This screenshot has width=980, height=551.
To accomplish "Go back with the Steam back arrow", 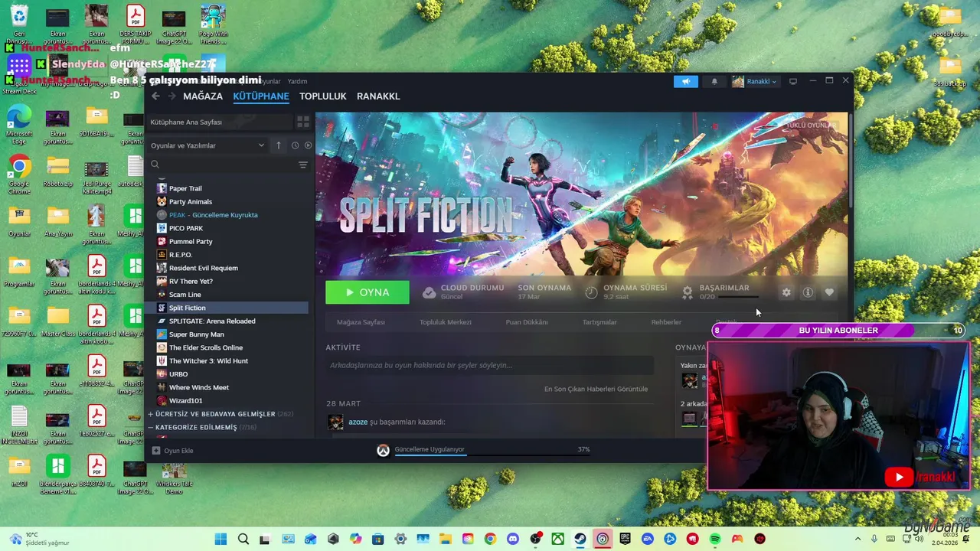I will click(155, 96).
